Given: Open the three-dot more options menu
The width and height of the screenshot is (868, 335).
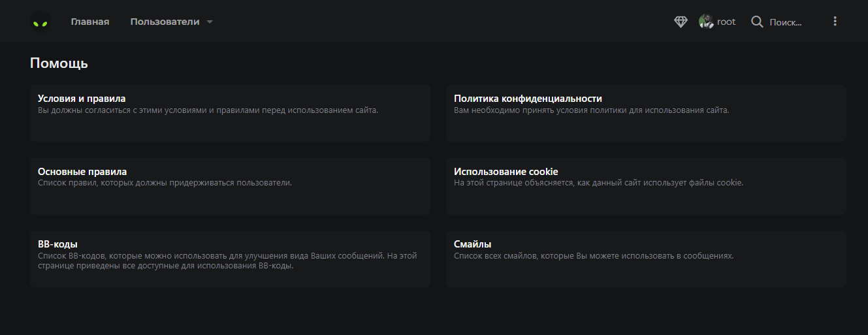Looking at the screenshot, I should tap(834, 22).
